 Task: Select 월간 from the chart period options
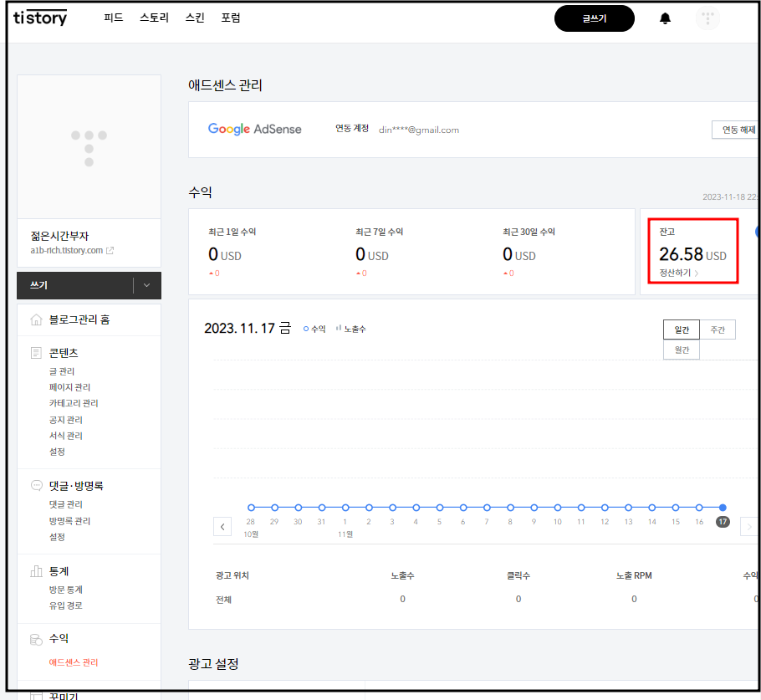(x=682, y=350)
